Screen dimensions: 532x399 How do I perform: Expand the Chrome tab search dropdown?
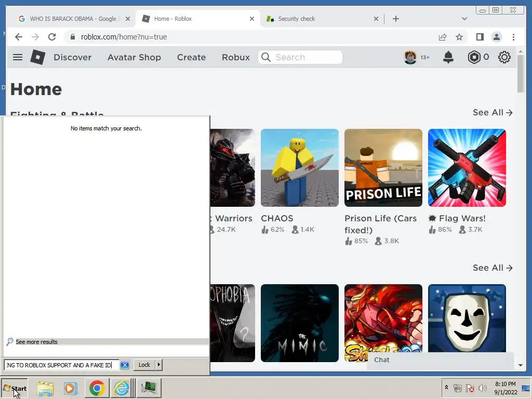[464, 19]
